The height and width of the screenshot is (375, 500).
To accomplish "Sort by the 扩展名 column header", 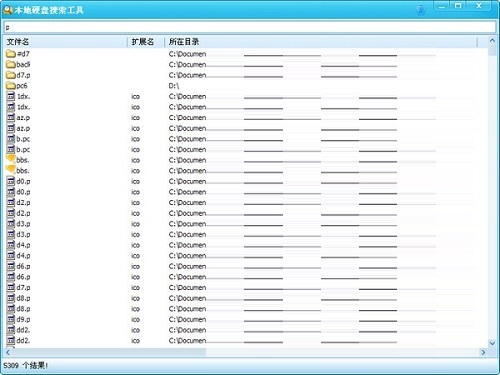I will [146, 42].
